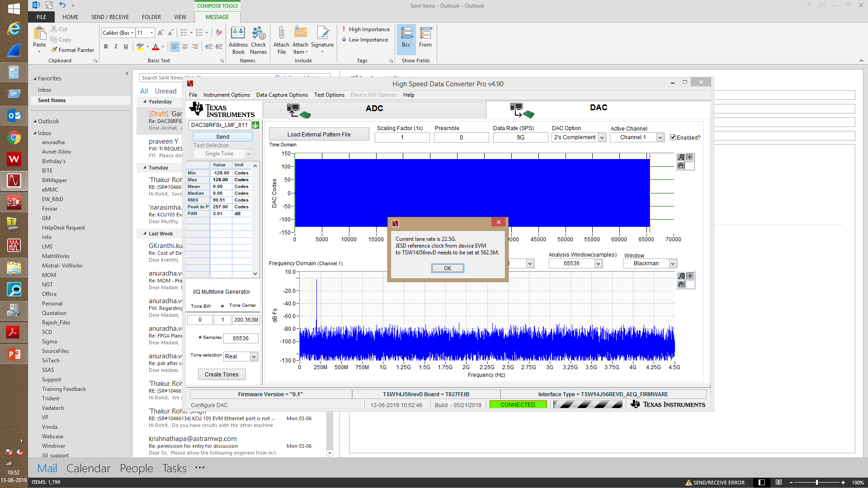The height and width of the screenshot is (488, 868).
Task: Open the Tone selection Real dropdown
Action: pyautogui.click(x=254, y=357)
